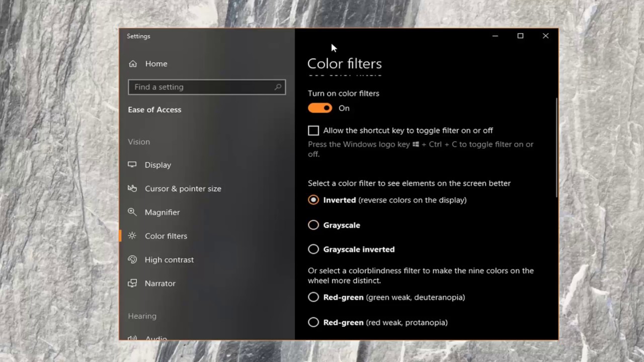Screen dimensions: 644x362
Task: Maximize the Settings window
Action: pos(520,36)
